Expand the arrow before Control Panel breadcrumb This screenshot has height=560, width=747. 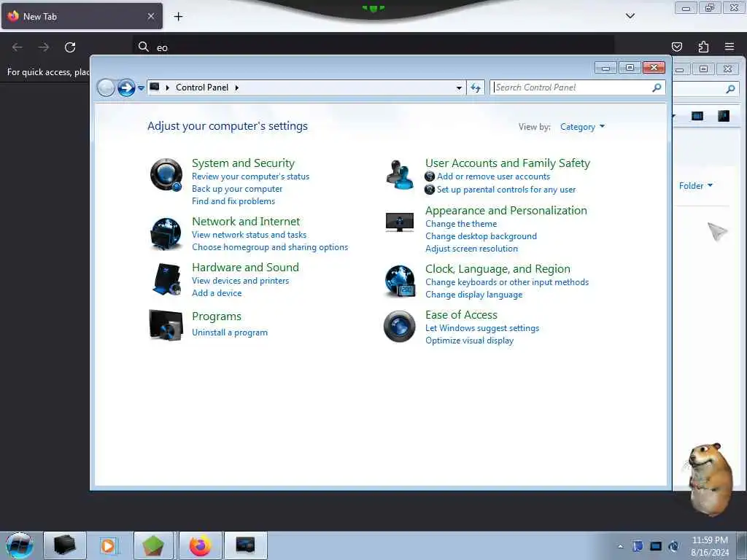(x=168, y=87)
